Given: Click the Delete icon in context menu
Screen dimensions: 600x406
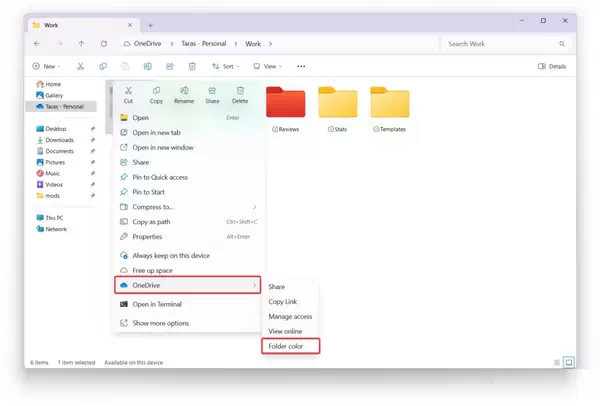Looking at the screenshot, I should [240, 91].
